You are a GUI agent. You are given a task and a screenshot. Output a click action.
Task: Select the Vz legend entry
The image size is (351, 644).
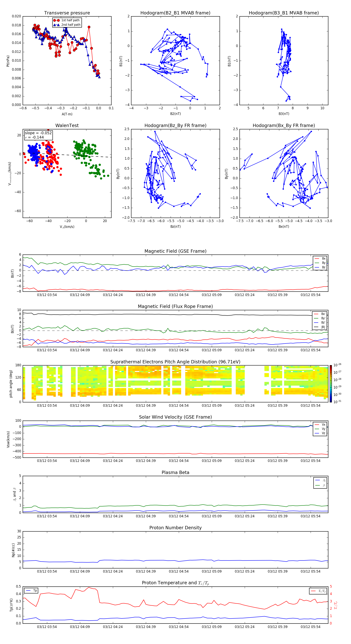320,433
